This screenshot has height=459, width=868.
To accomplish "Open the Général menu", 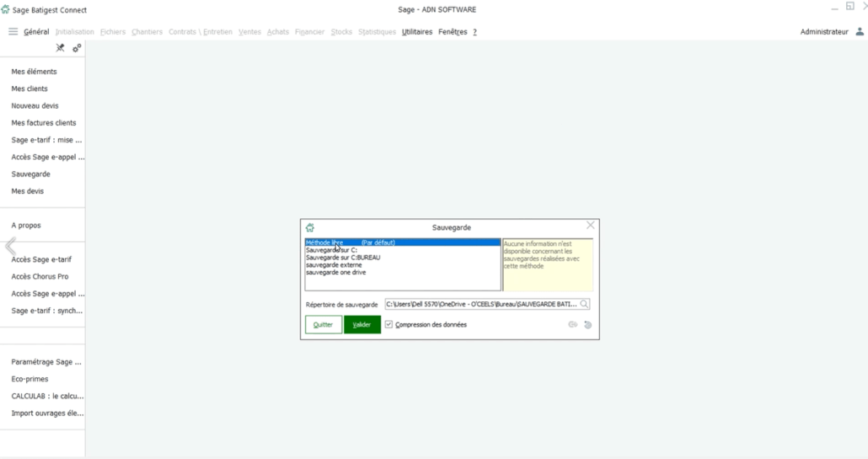I will click(x=36, y=31).
